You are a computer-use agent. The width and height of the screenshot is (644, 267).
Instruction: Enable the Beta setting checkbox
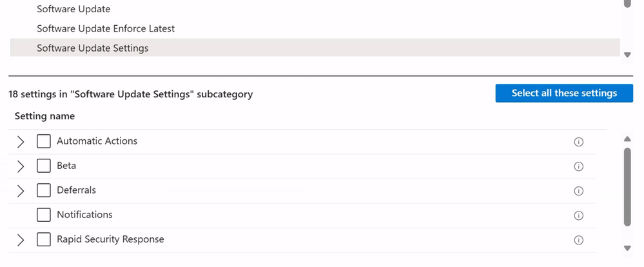click(x=44, y=166)
